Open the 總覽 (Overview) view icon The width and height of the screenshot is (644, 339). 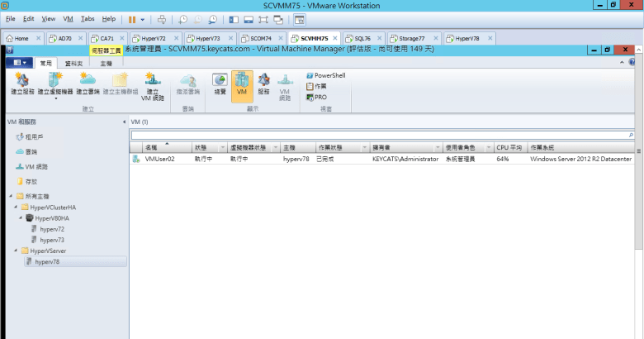coord(220,84)
